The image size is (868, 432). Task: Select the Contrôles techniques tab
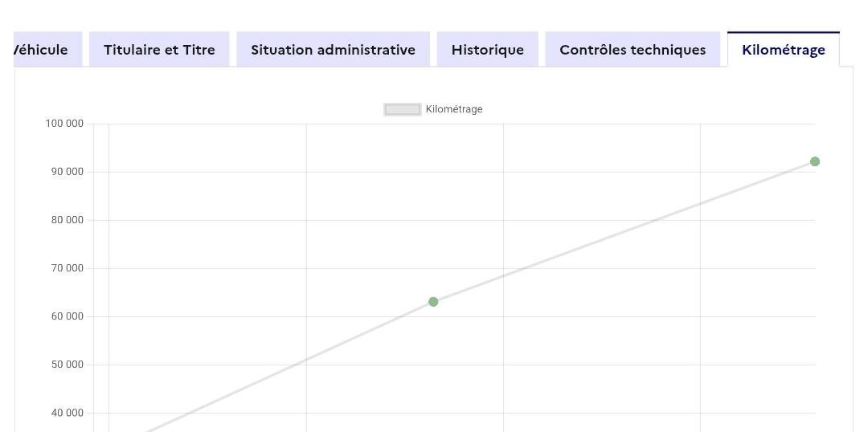tap(633, 50)
